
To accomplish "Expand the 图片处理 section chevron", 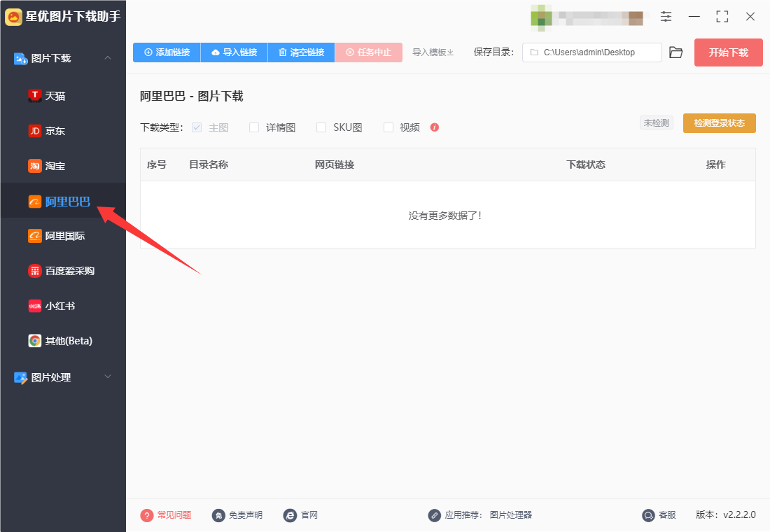I will point(108,377).
